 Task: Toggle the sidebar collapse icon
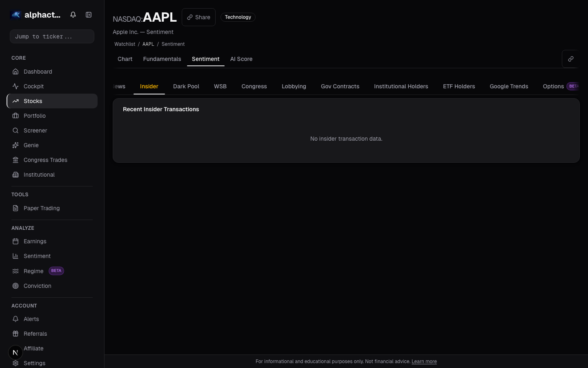(x=89, y=15)
